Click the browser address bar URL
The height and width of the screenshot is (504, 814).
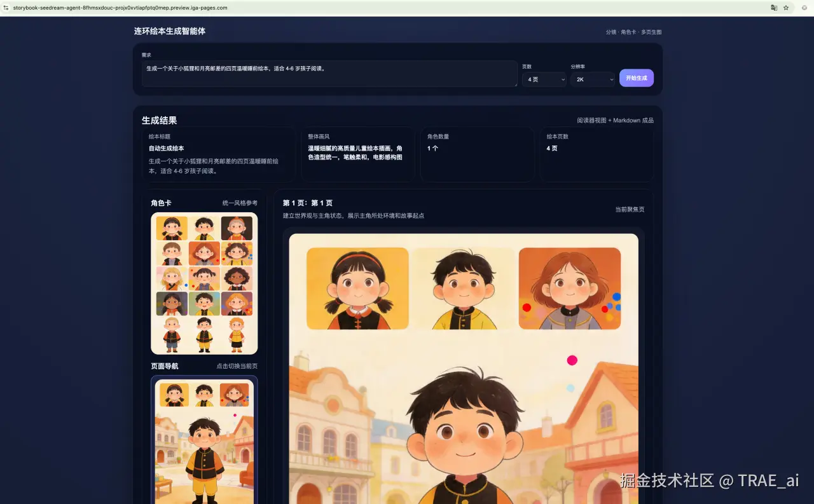coord(120,8)
